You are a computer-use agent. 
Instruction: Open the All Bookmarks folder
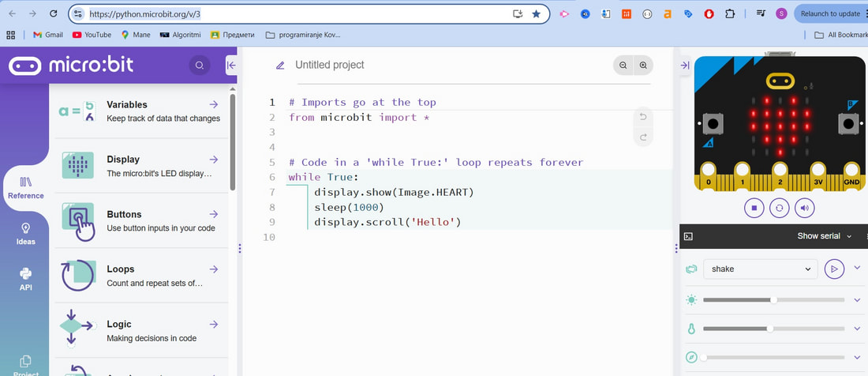point(840,35)
